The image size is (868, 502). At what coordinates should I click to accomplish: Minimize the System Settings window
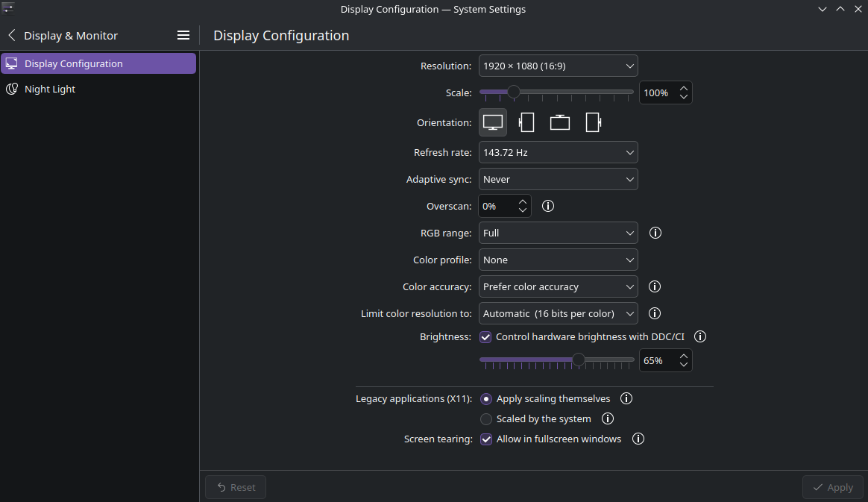pyautogui.click(x=823, y=9)
